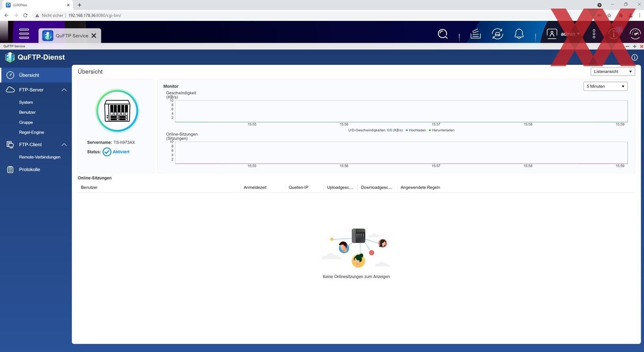The image size is (644, 352).
Task: Open Gruppe under FTP-Server
Action: tap(26, 122)
